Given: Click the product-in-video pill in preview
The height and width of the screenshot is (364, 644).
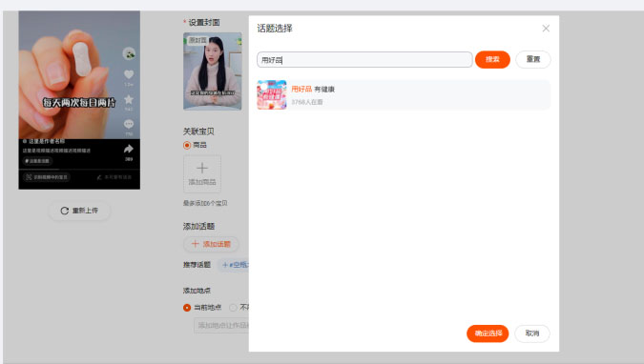Looking at the screenshot, I should click(x=47, y=177).
